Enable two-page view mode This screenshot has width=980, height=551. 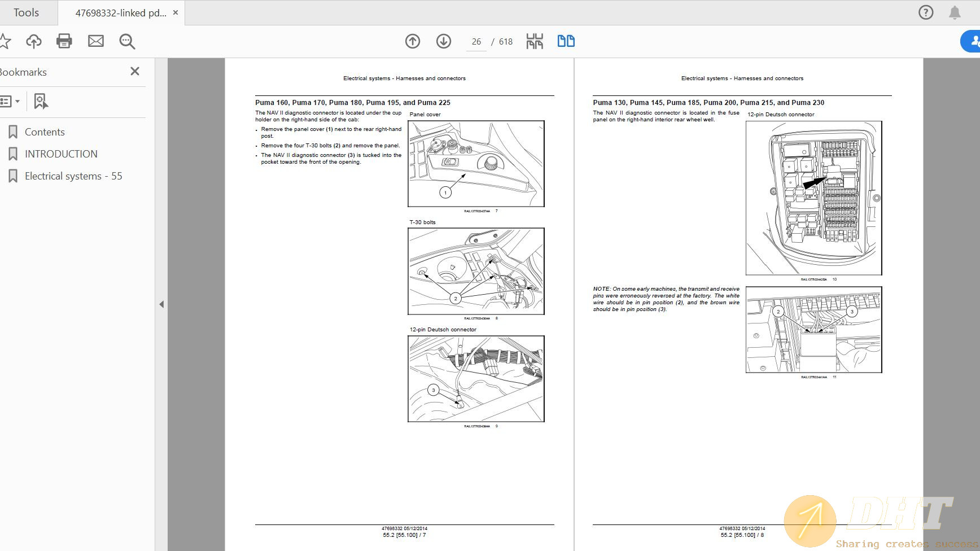(566, 41)
